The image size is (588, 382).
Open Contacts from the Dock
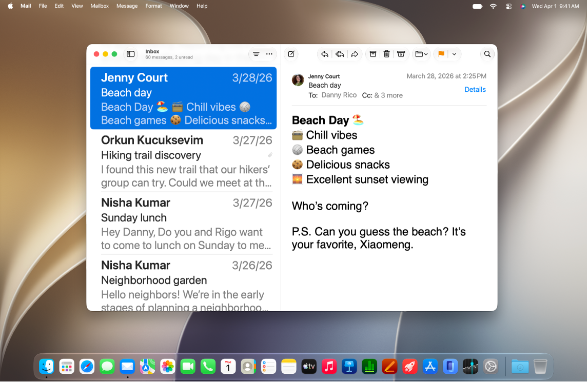click(x=248, y=366)
